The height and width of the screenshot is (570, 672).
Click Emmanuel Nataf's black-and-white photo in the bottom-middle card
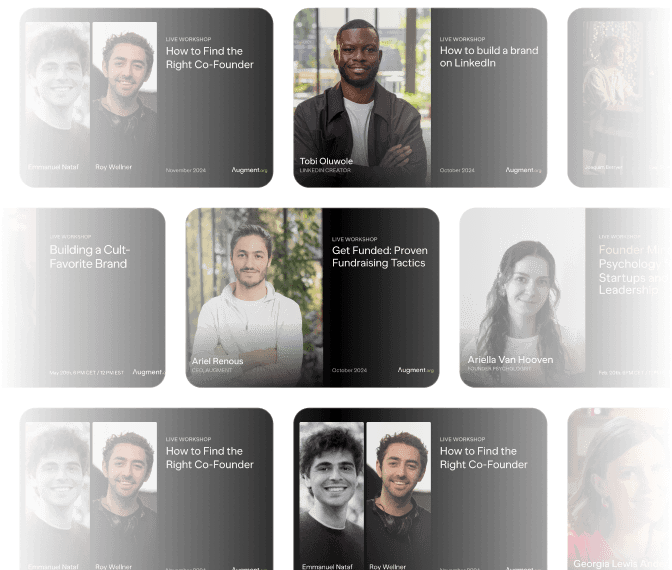point(332,496)
